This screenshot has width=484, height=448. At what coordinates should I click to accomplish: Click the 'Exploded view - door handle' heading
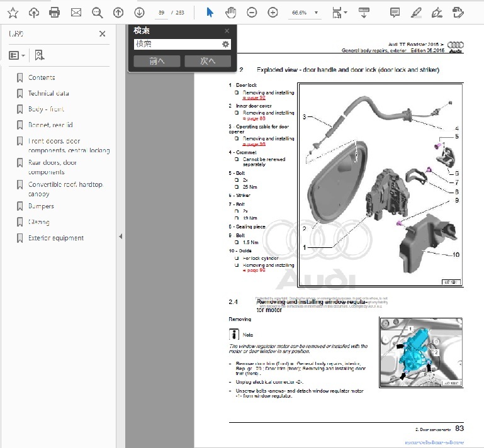coord(347,70)
